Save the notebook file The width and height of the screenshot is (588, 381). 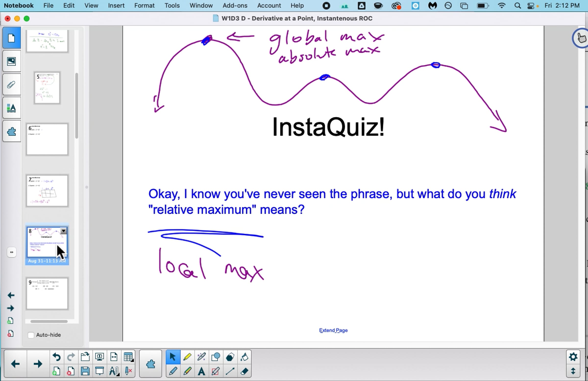[85, 371]
